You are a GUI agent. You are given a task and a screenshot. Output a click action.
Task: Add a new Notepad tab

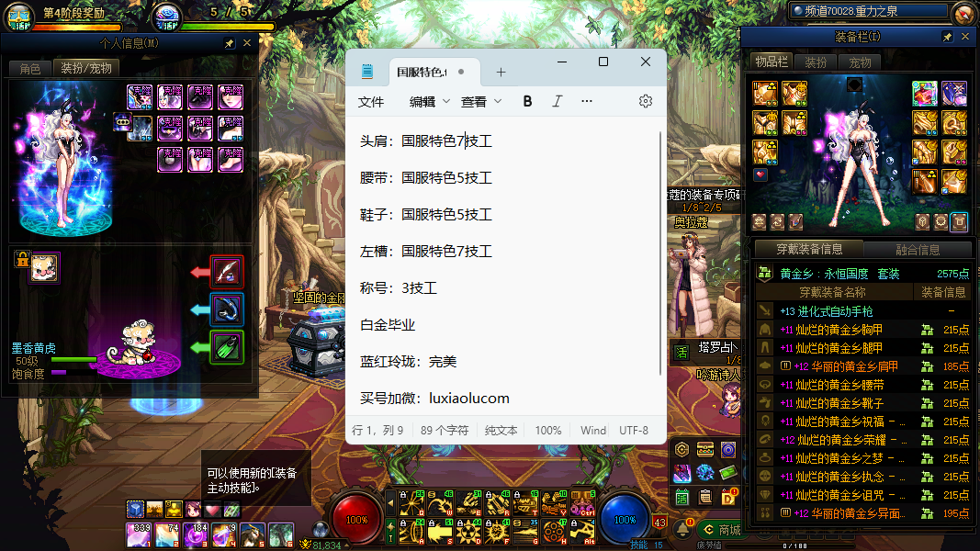tap(501, 72)
